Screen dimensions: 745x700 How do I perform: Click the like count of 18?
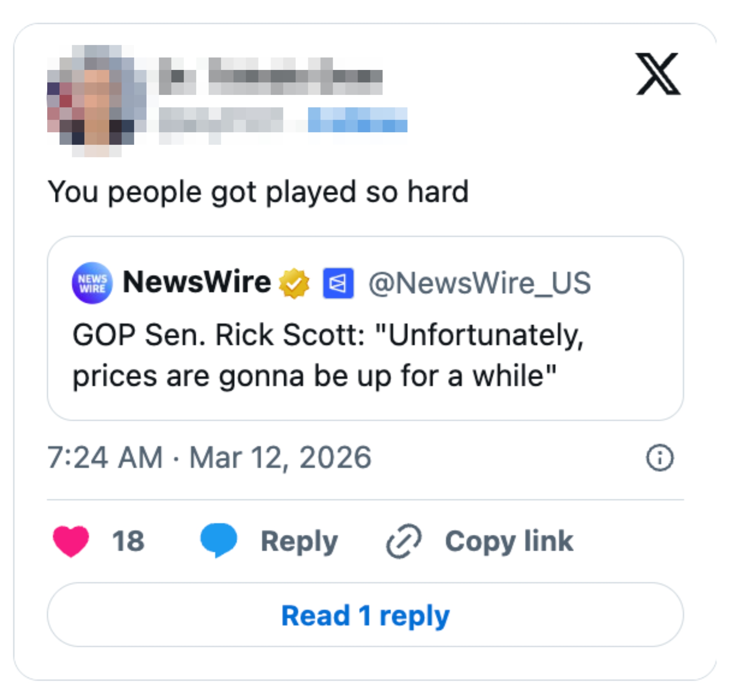tap(128, 541)
